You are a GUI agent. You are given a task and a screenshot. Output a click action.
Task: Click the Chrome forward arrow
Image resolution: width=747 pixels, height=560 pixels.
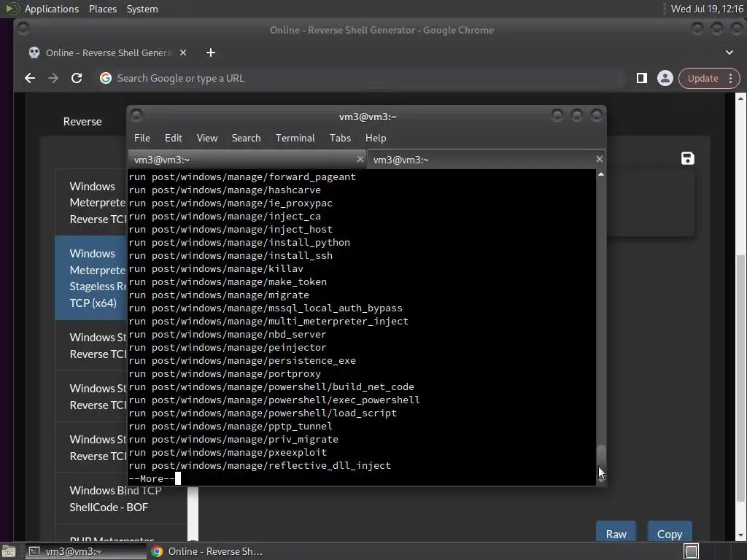53,78
